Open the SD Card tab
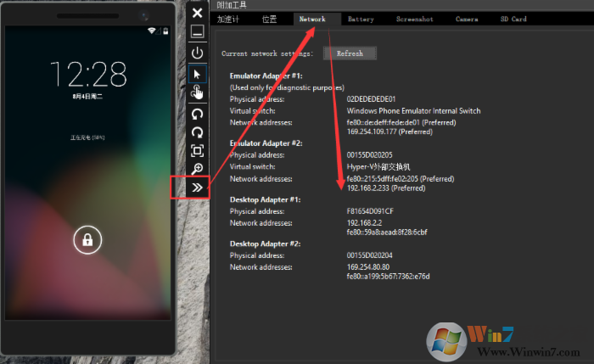The height and width of the screenshot is (364, 594). coord(513,19)
